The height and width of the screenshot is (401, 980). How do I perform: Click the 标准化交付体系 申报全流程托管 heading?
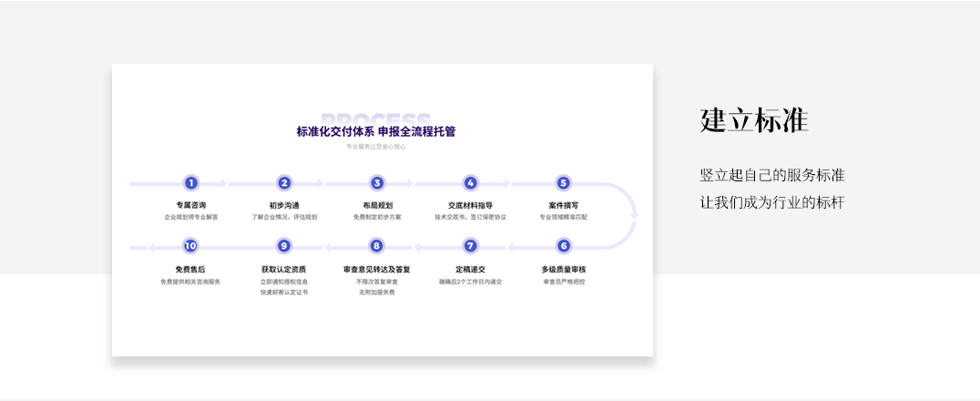(x=376, y=131)
